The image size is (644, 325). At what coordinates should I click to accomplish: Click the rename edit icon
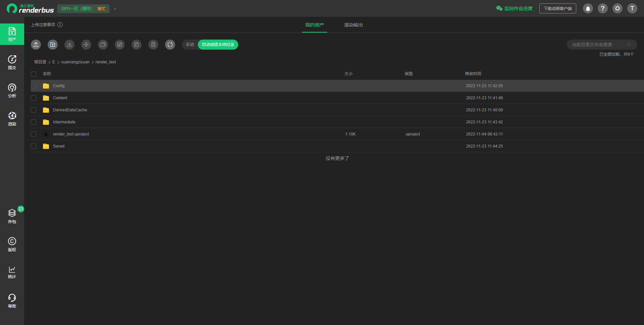coord(120,45)
